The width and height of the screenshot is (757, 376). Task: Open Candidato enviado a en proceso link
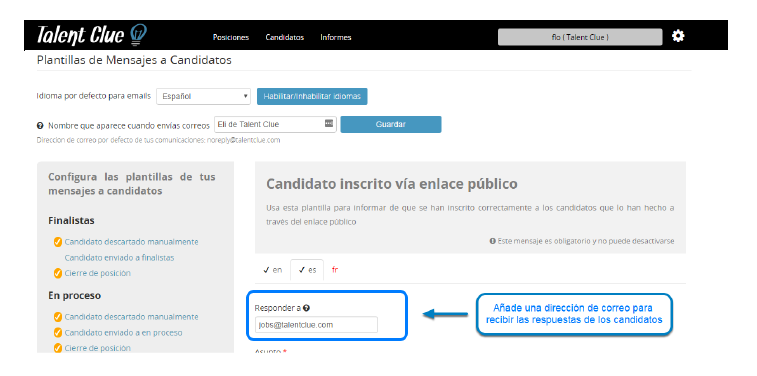click(123, 333)
